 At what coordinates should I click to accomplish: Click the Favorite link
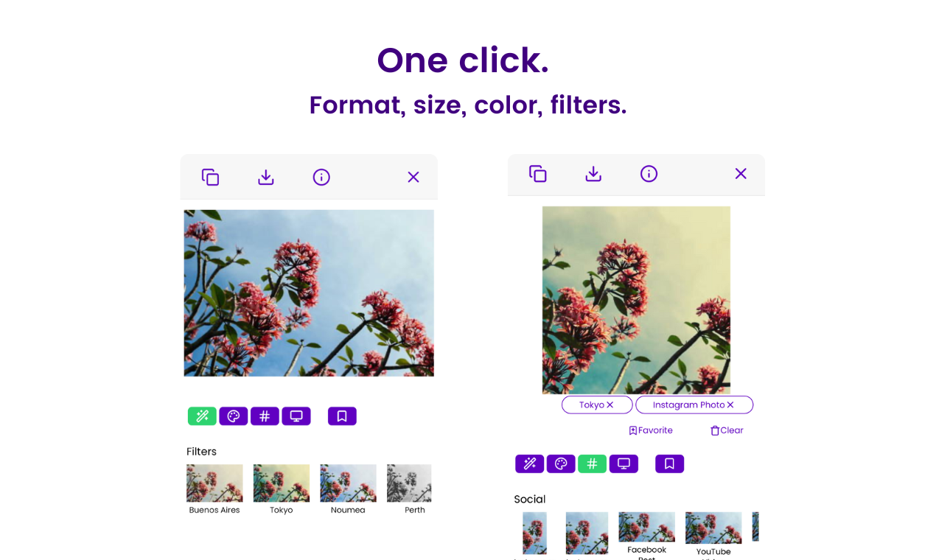(x=651, y=430)
